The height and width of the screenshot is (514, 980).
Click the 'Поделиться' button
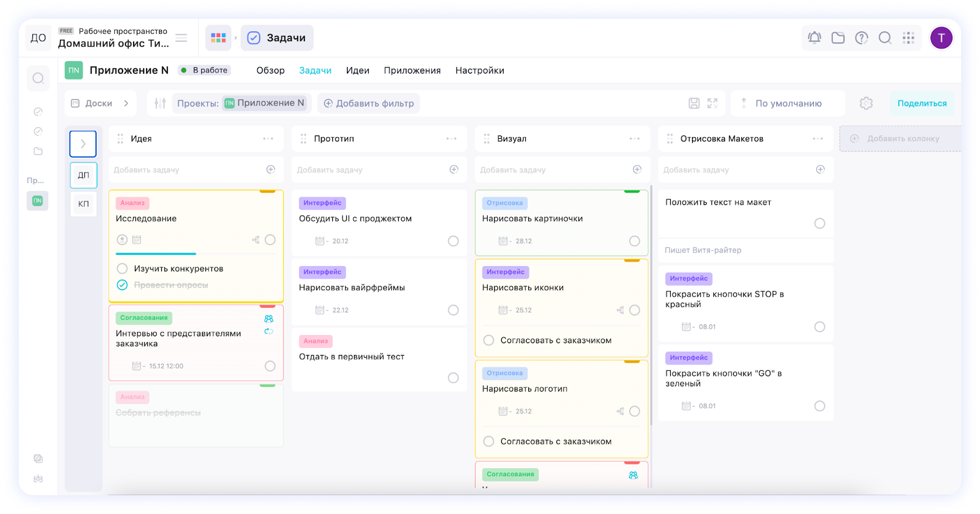click(x=922, y=104)
